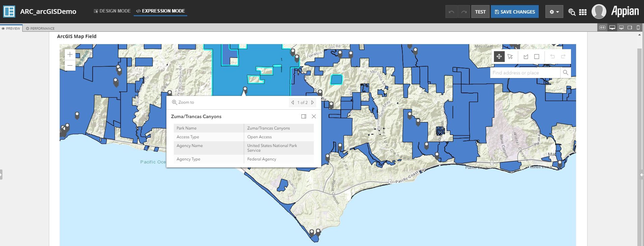The width and height of the screenshot is (644, 246).
Task: Click the scrollbar up arrow
Action: (639, 35)
